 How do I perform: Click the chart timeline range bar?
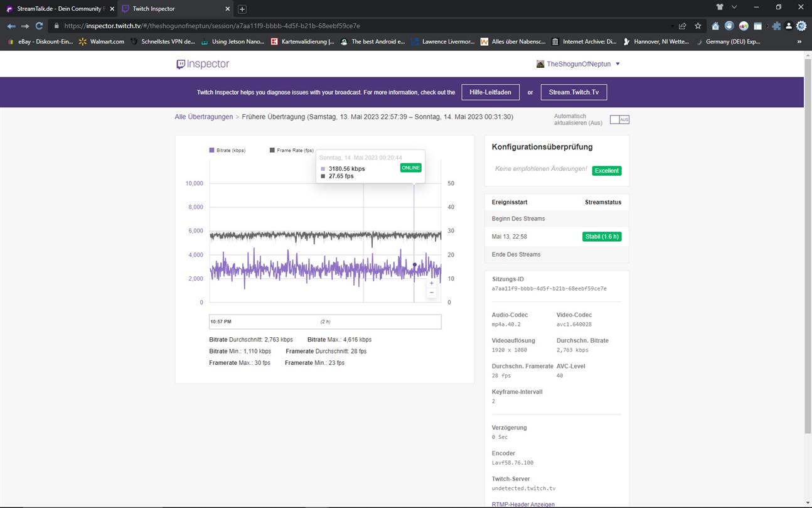click(325, 322)
